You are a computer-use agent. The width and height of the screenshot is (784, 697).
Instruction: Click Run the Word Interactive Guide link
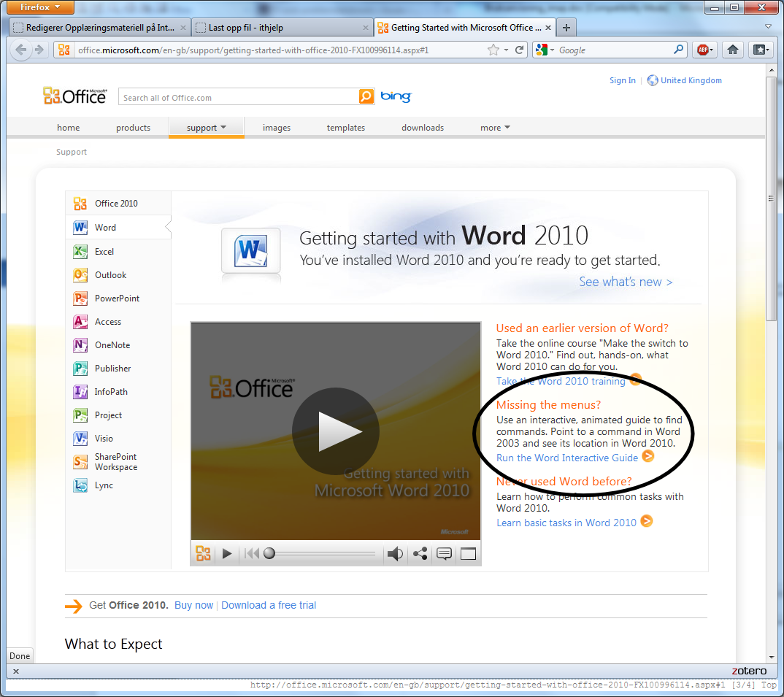566,458
